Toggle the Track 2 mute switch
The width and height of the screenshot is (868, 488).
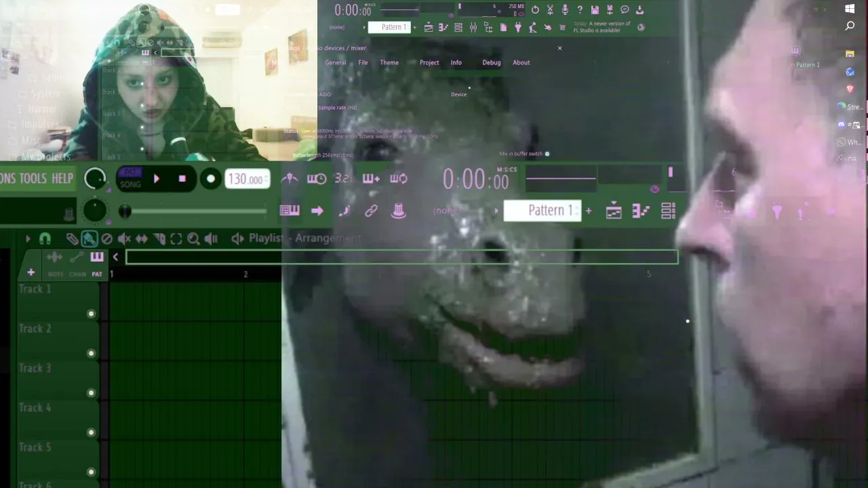[92, 353]
